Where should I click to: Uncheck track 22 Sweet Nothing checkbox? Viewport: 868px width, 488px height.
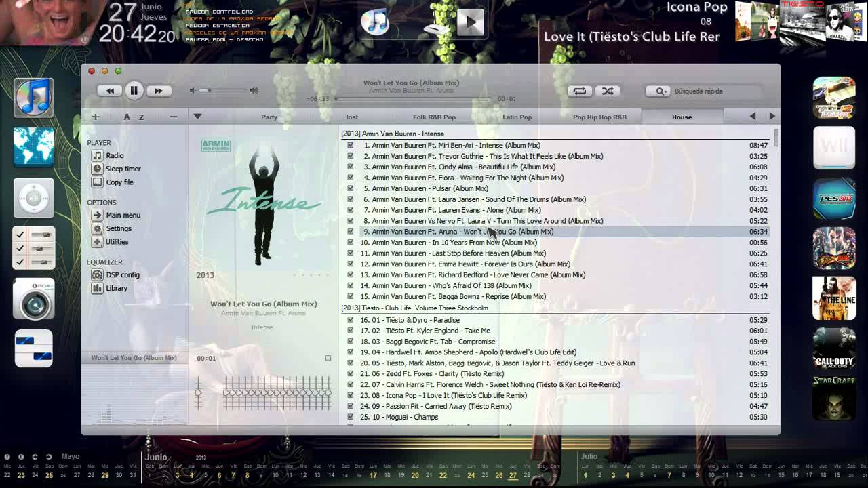point(351,384)
